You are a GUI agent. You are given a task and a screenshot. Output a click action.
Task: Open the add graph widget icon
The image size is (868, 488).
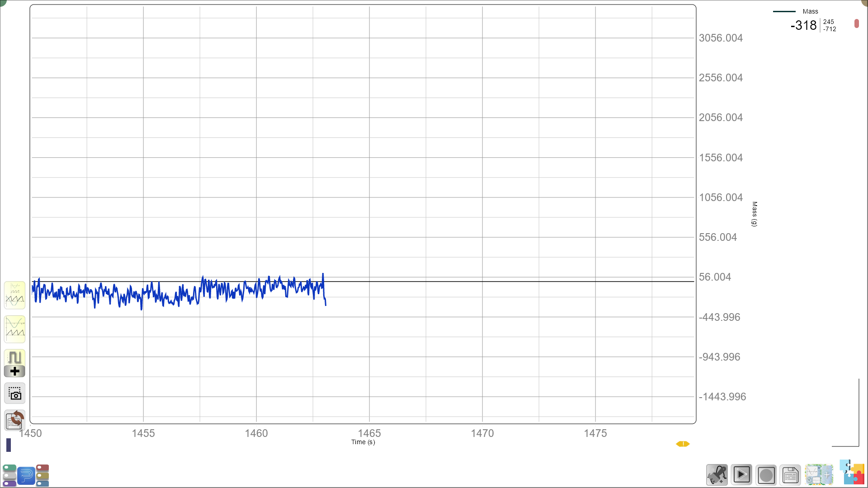coord(819,475)
